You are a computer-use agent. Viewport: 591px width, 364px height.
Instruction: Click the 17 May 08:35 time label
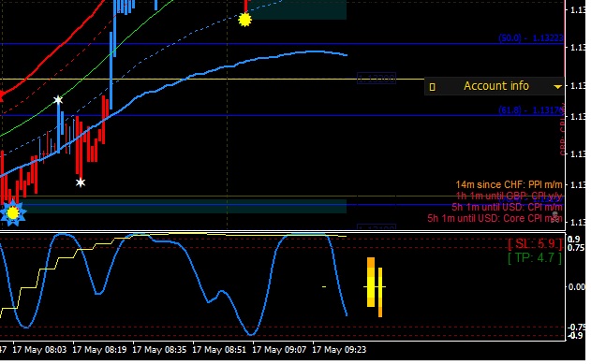point(159,350)
